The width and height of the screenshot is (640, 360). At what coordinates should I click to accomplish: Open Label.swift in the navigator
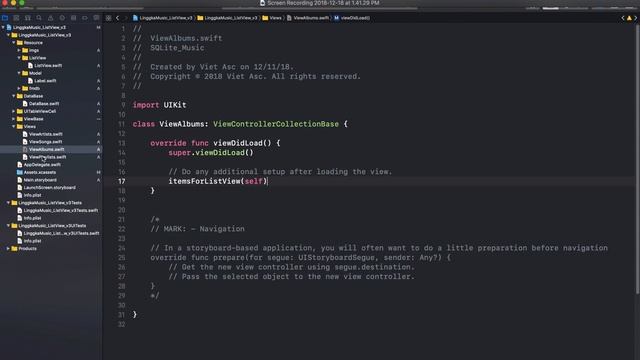point(45,81)
